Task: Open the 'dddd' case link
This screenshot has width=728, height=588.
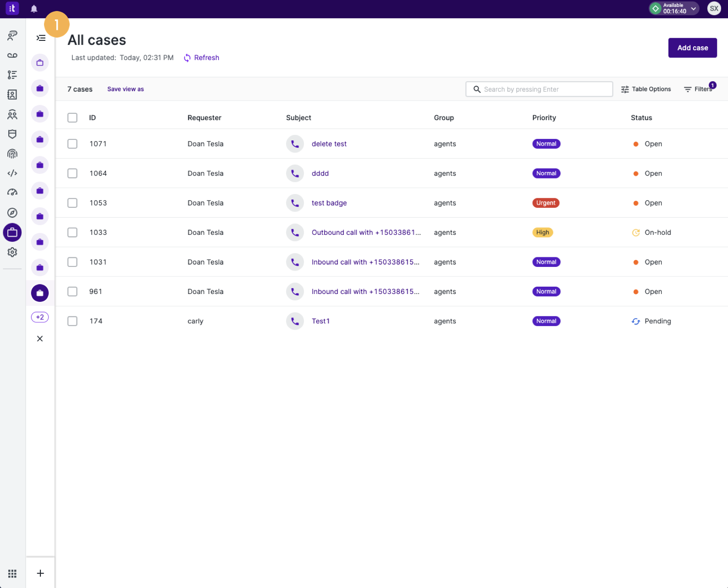Action: (x=320, y=173)
